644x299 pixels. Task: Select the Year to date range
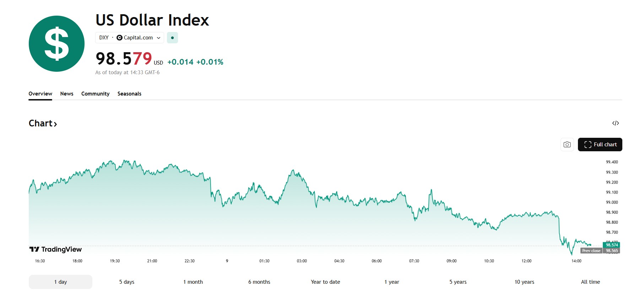[x=325, y=282]
